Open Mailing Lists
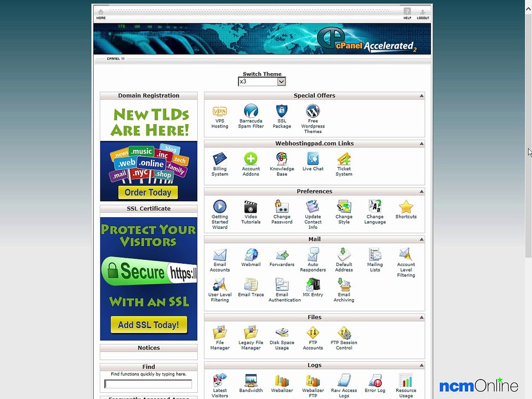532x399 pixels. click(x=375, y=260)
